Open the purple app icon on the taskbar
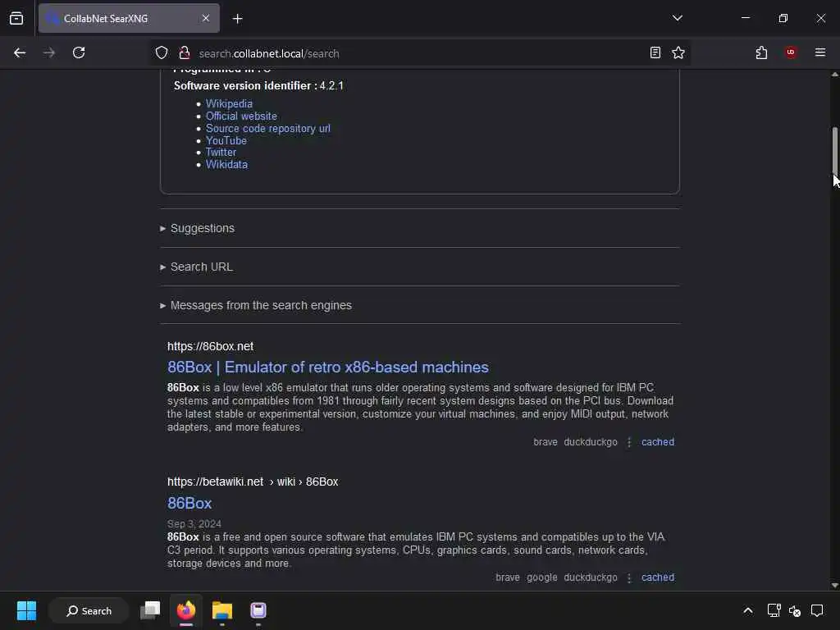Viewport: 840px width, 630px height. coord(258,610)
